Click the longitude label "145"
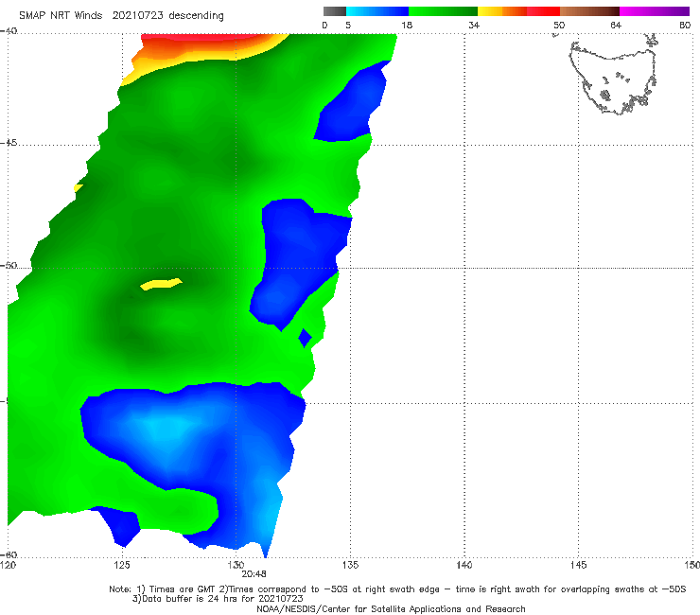The width and height of the screenshot is (700, 615). tap(579, 565)
